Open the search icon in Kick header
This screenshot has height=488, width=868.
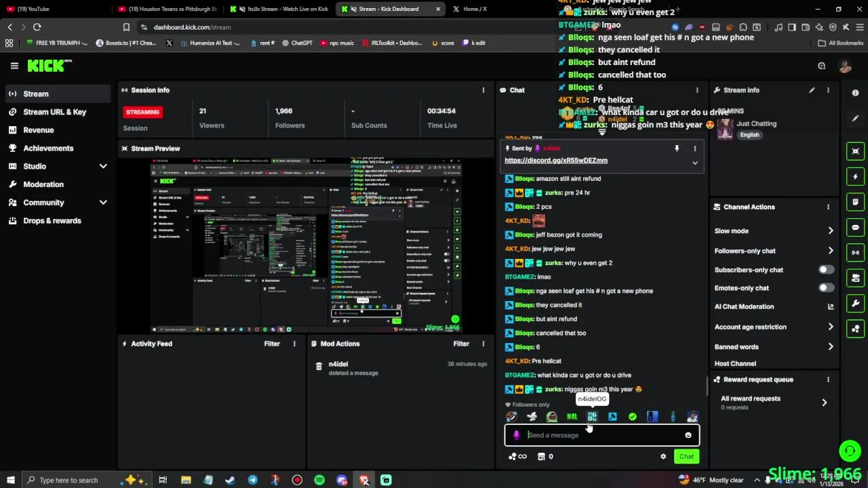click(821, 66)
